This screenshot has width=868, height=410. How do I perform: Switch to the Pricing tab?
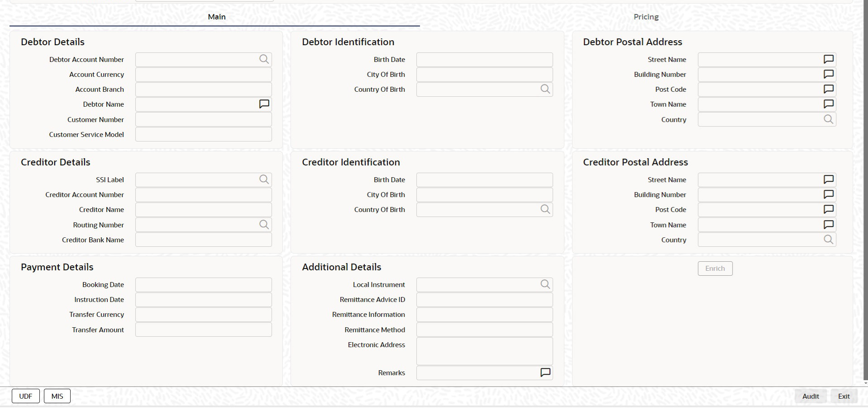tap(646, 17)
